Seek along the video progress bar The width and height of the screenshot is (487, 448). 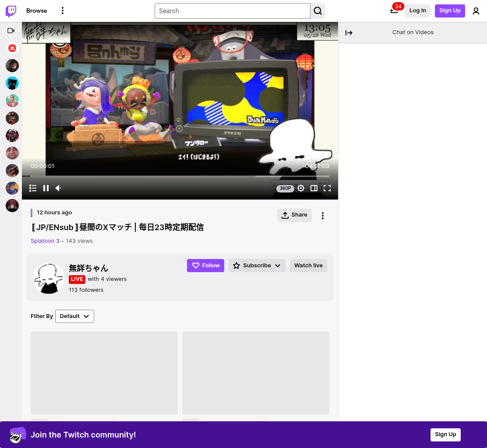180,176
